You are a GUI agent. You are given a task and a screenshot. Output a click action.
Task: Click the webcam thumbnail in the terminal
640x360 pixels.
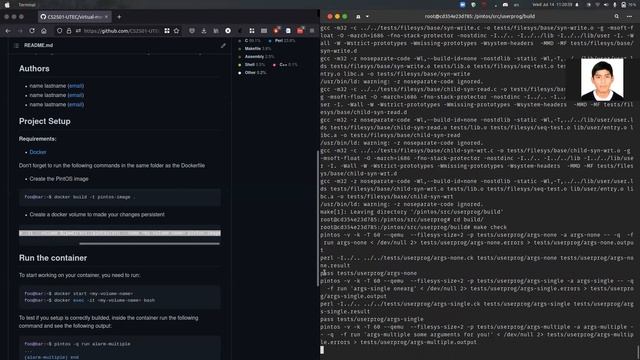(602, 80)
